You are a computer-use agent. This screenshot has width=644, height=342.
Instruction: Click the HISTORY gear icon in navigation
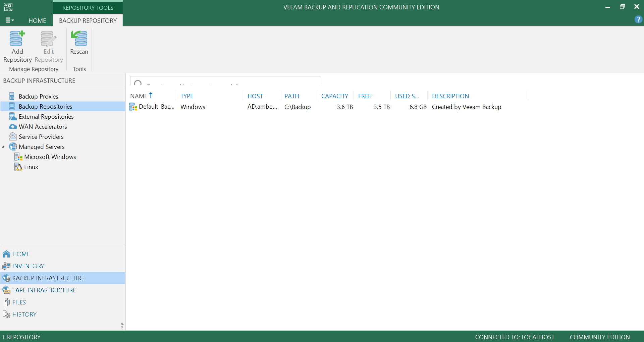(6, 314)
